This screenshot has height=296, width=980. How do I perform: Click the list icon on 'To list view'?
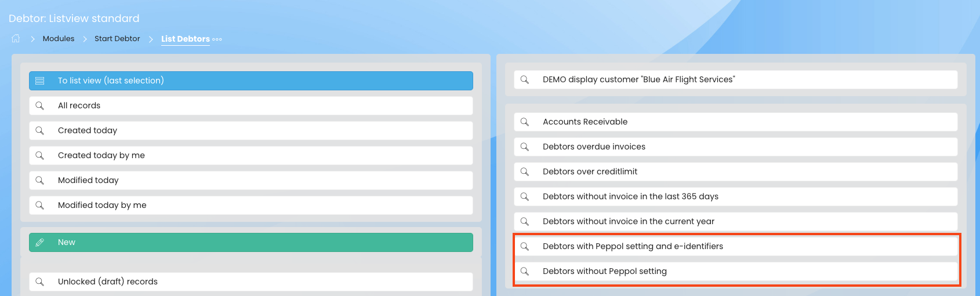point(40,81)
